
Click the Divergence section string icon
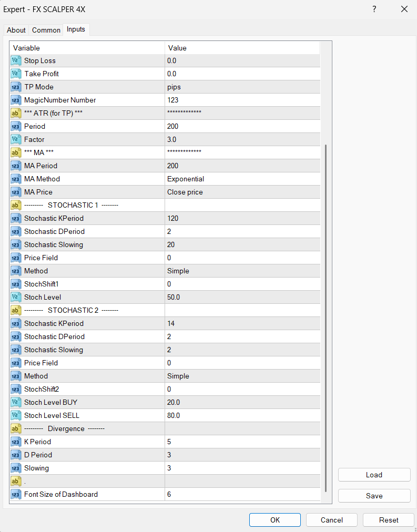[x=16, y=428]
